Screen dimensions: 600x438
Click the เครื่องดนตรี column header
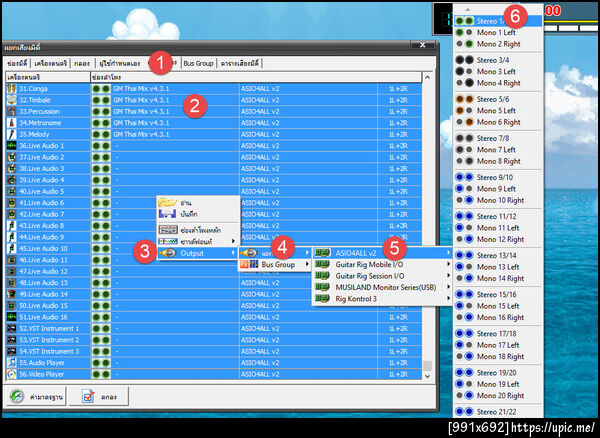point(48,77)
